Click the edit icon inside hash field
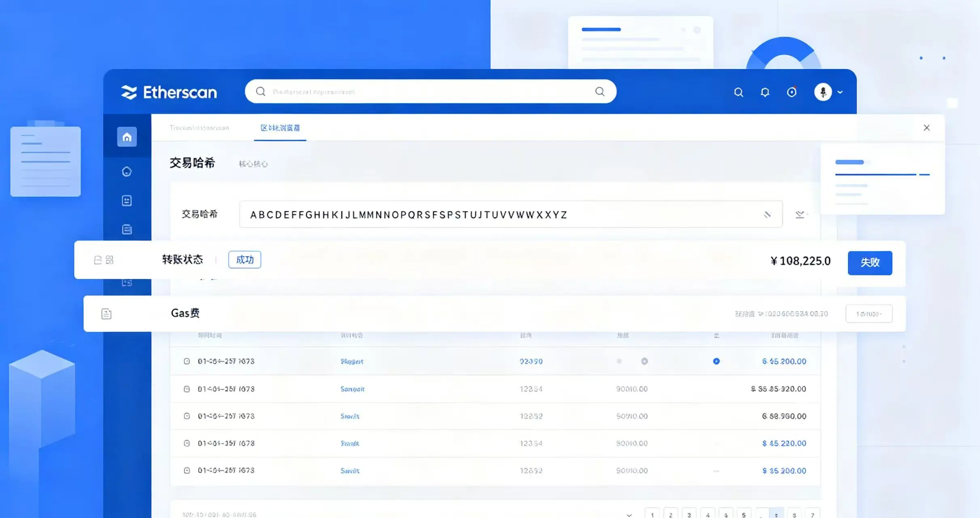This screenshot has height=518, width=980. pyautogui.click(x=767, y=214)
